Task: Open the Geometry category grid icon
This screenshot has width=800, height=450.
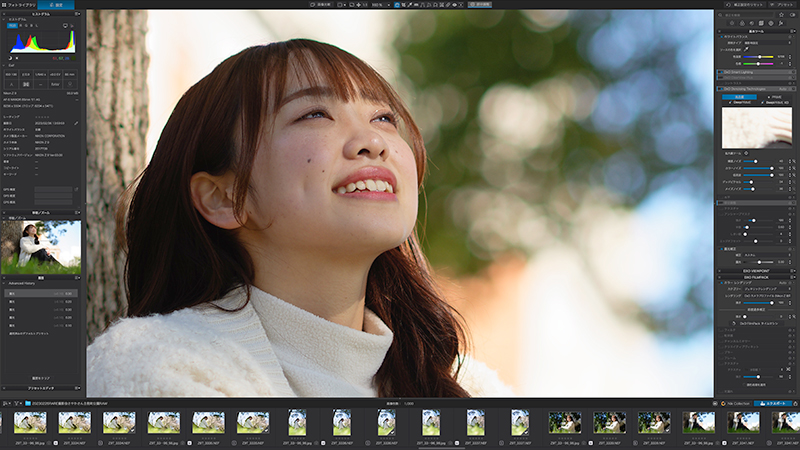Action: point(761,23)
